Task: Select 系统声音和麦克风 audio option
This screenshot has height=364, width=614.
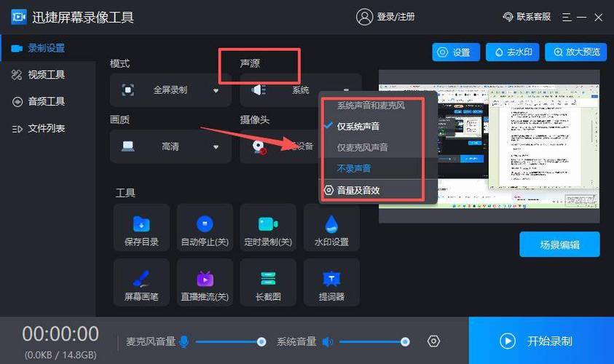Action: pos(371,106)
